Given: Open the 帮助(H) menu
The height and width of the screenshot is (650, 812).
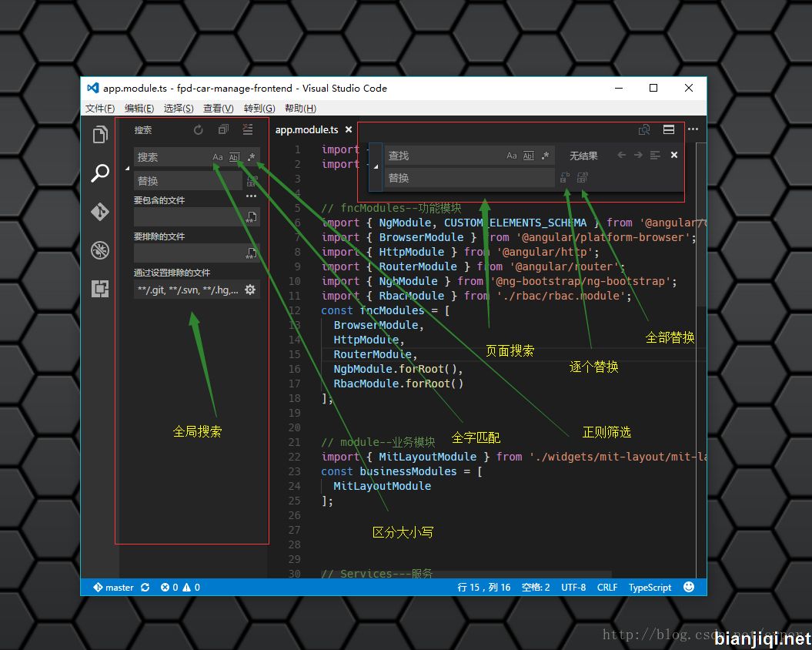Looking at the screenshot, I should point(300,109).
